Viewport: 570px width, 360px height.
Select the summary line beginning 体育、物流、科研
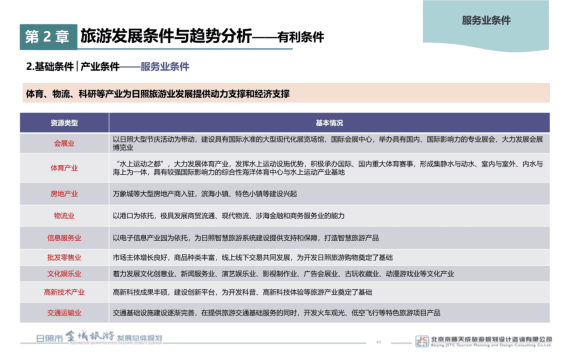[x=158, y=94]
